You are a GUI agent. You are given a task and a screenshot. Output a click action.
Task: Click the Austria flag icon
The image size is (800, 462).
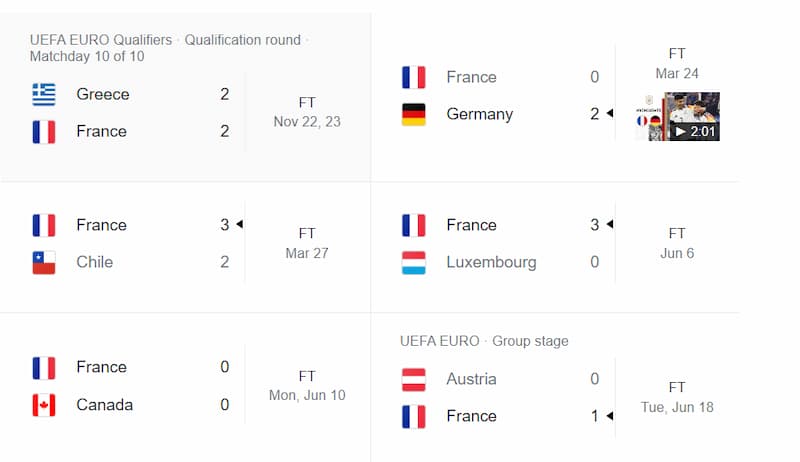click(414, 379)
